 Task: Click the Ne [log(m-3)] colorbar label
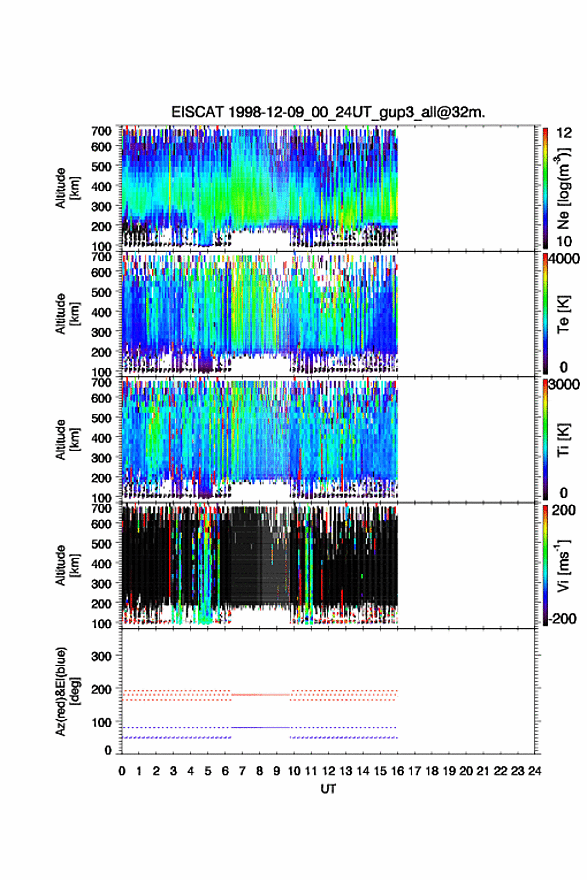pyautogui.click(x=564, y=188)
